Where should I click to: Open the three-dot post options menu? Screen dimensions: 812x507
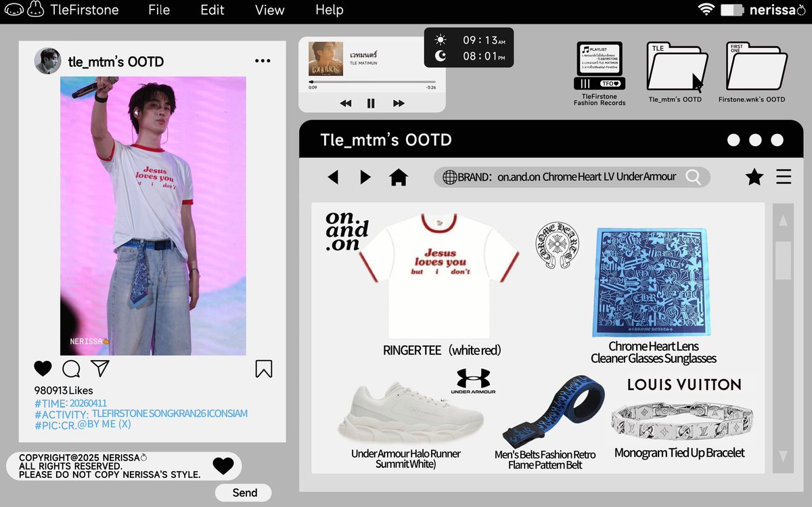click(x=263, y=61)
